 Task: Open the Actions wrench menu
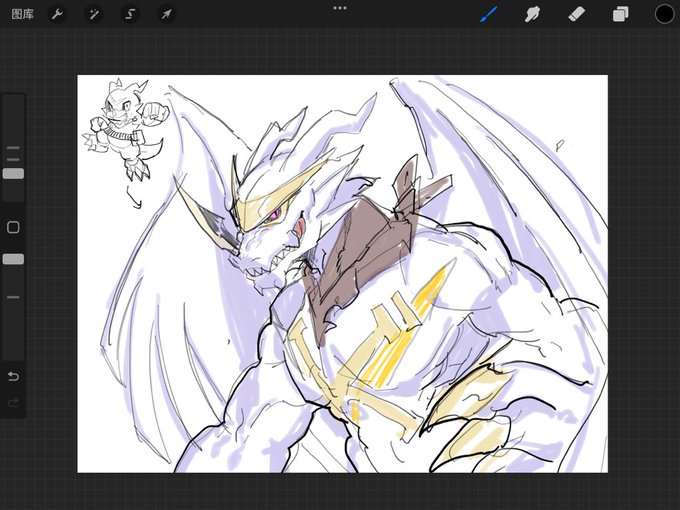pyautogui.click(x=57, y=14)
